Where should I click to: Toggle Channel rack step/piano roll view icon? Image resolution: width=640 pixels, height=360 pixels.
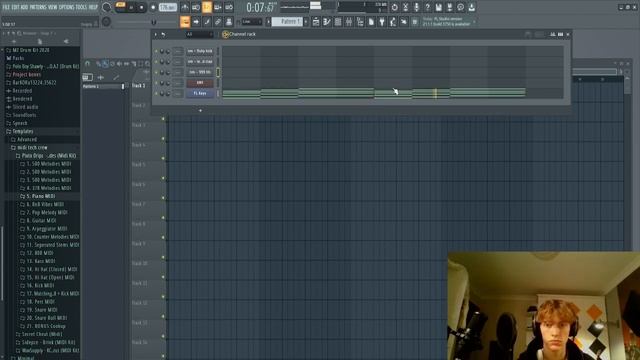point(561,34)
